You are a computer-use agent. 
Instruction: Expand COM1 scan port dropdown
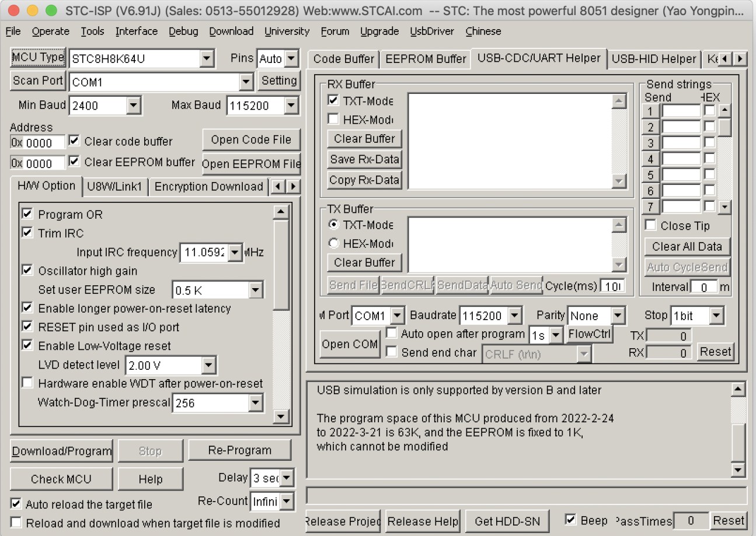pos(246,82)
